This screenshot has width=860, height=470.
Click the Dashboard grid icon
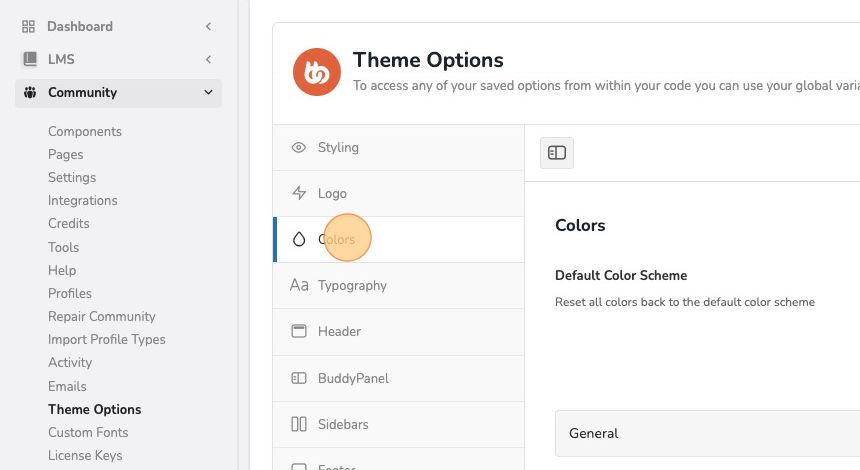point(28,26)
